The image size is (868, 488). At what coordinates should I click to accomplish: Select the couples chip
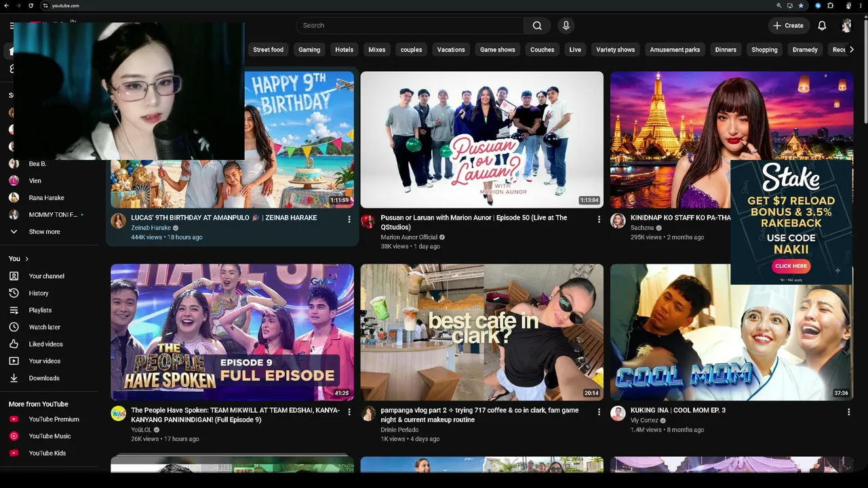411,49
